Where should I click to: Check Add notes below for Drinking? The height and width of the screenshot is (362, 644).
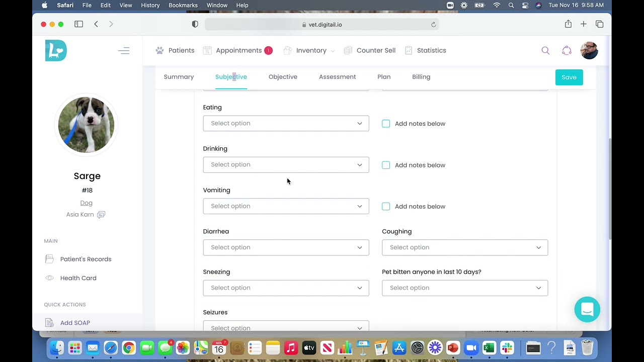[x=386, y=165]
